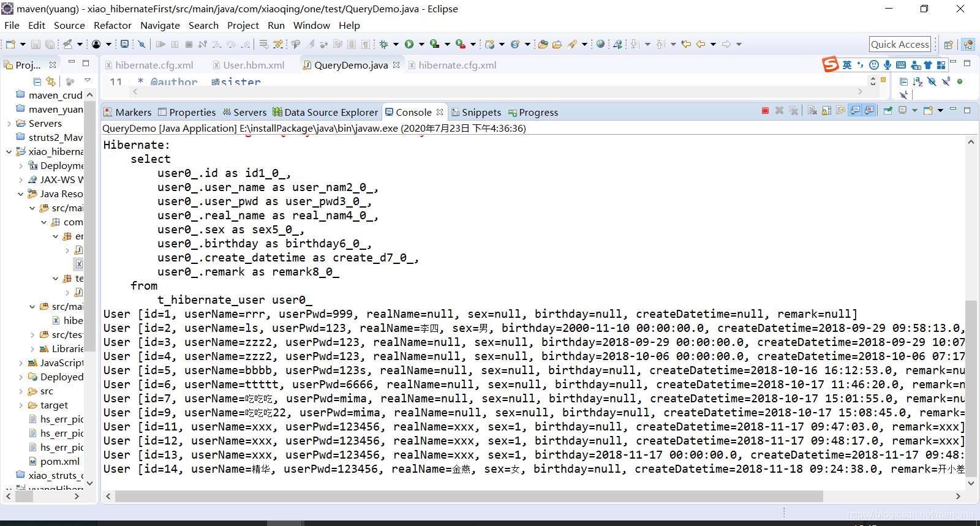
Task: Click the Save icon in toolbar
Action: (36, 44)
